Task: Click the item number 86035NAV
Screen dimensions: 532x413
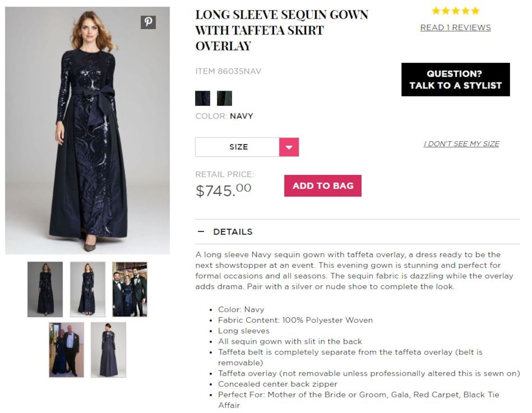Action: point(228,71)
